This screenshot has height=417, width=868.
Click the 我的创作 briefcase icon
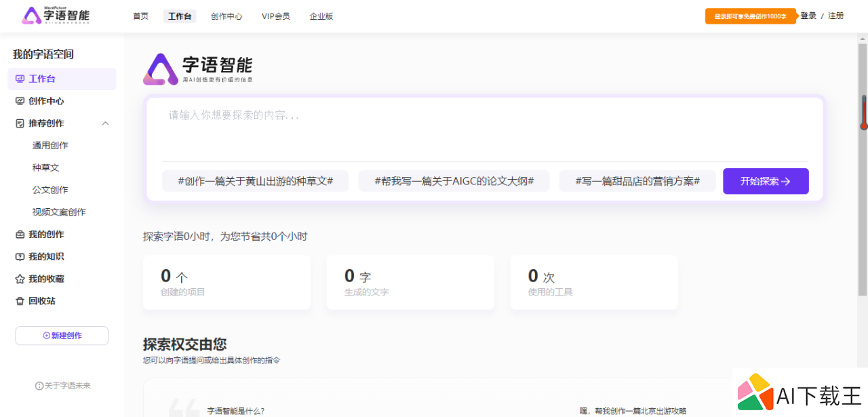(20, 235)
